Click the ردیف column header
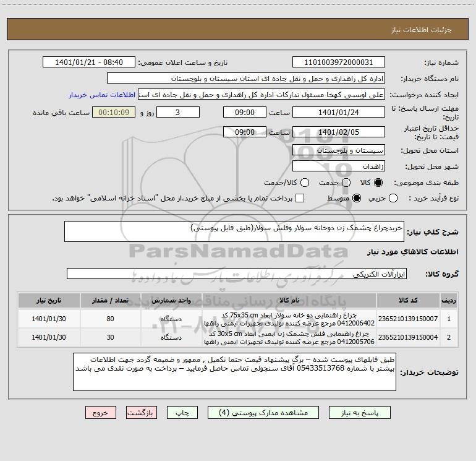Screen dimensions: 476x461 pyautogui.click(x=449, y=300)
